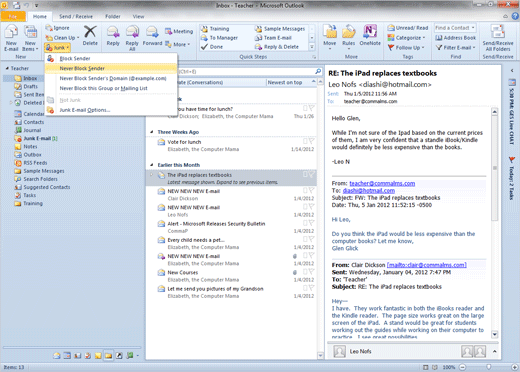Click zoom in plus button

[x=514, y=367]
